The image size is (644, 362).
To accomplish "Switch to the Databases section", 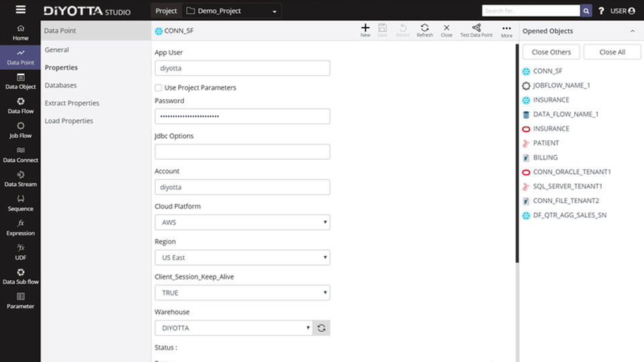I will click(60, 85).
